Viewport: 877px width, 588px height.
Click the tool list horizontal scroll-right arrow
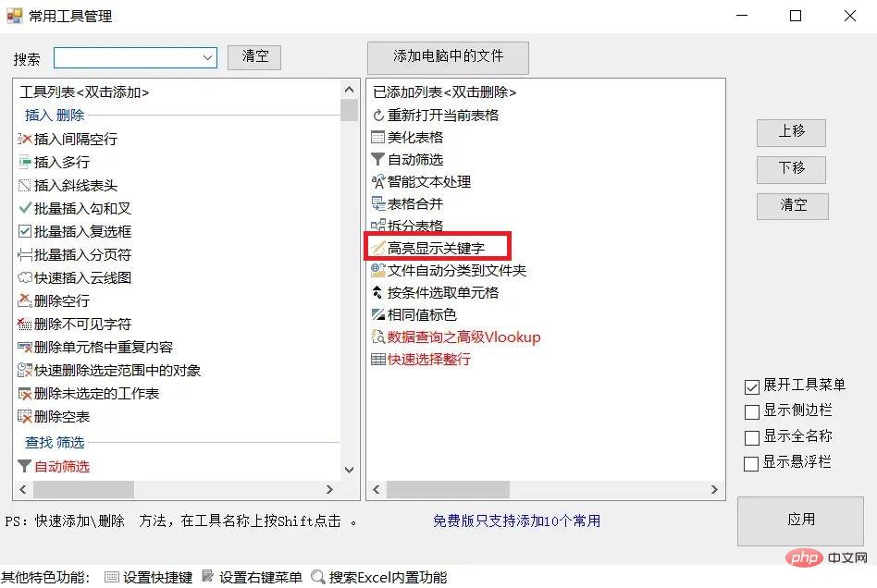tap(329, 490)
